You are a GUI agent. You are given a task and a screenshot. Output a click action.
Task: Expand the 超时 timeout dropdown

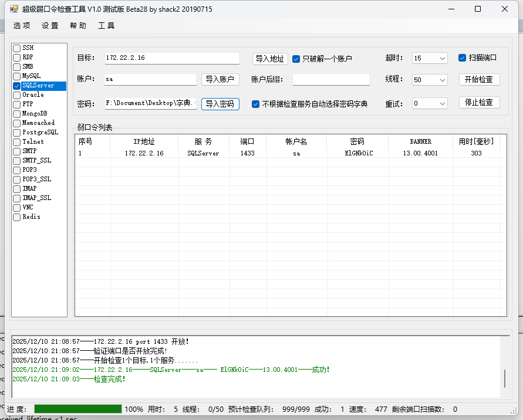(442, 58)
